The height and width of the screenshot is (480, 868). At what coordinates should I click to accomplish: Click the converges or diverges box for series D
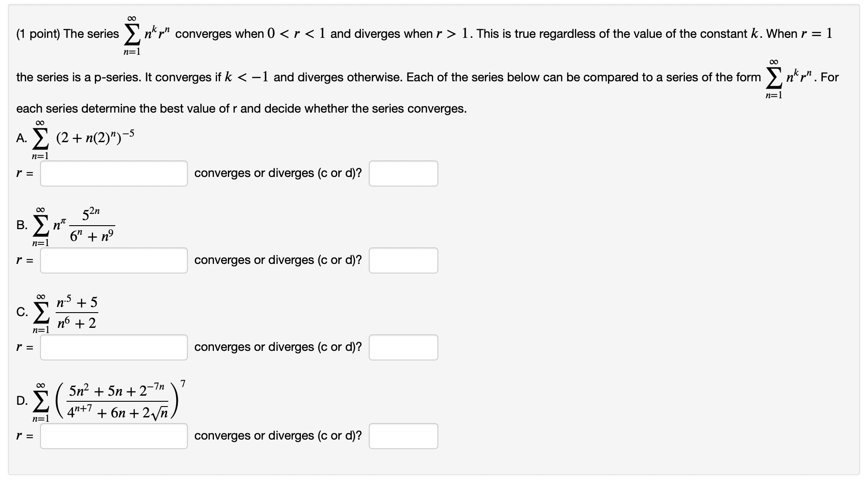click(403, 435)
